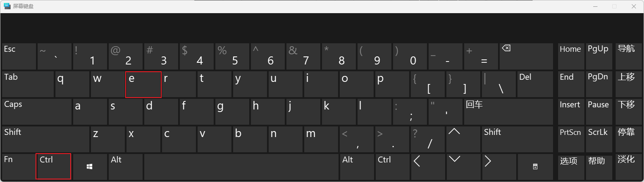Toggle the left Shift key
644x182 pixels.
(45, 140)
